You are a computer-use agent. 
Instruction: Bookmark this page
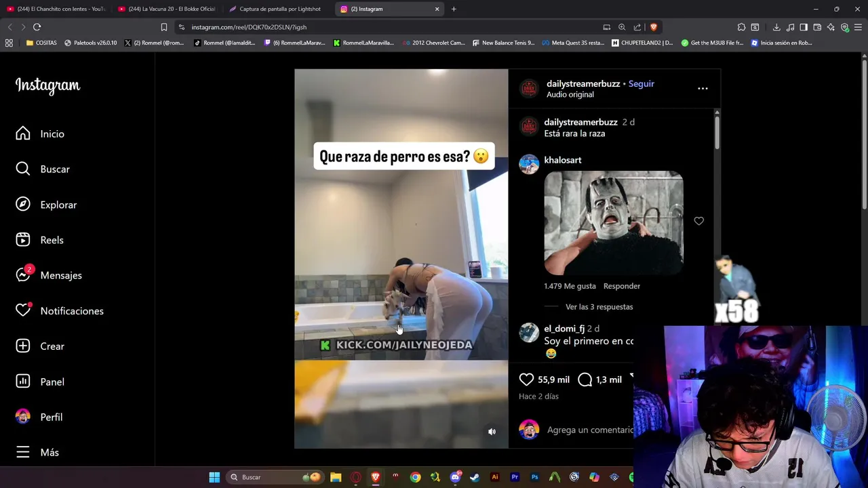[x=164, y=27]
